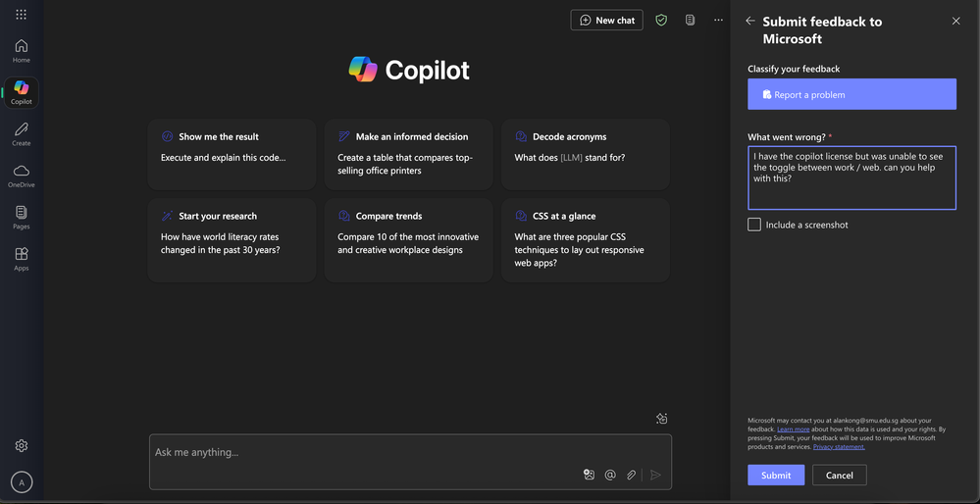Screen dimensions: 980x504
Task: Open the Make an informed decision prompt card
Action: (408, 154)
